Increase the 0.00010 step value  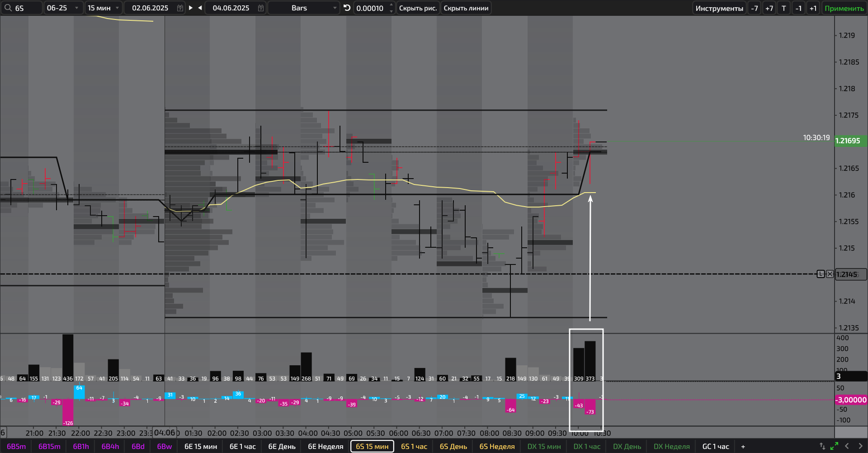[x=391, y=5]
